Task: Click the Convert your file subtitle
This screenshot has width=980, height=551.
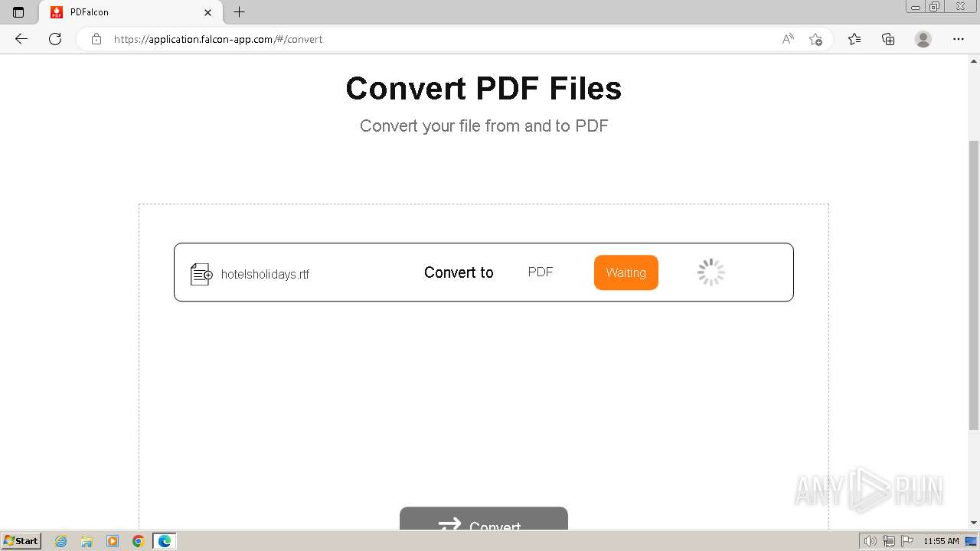Action: pos(484,126)
